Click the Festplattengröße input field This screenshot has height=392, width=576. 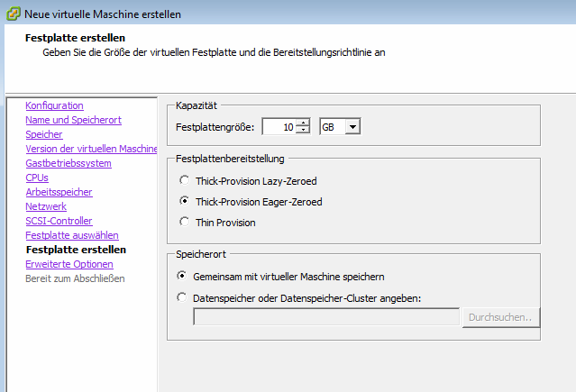tap(279, 127)
